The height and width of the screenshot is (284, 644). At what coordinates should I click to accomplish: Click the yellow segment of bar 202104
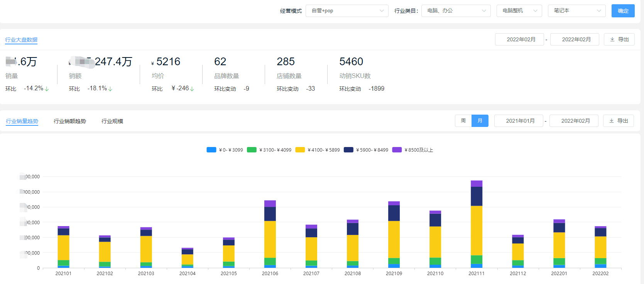pos(188,259)
